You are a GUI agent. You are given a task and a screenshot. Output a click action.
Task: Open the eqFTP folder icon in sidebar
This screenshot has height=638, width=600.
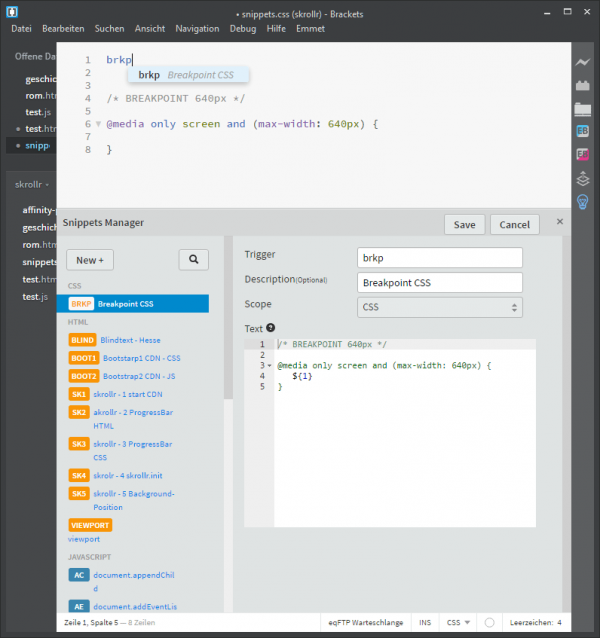pos(583,109)
